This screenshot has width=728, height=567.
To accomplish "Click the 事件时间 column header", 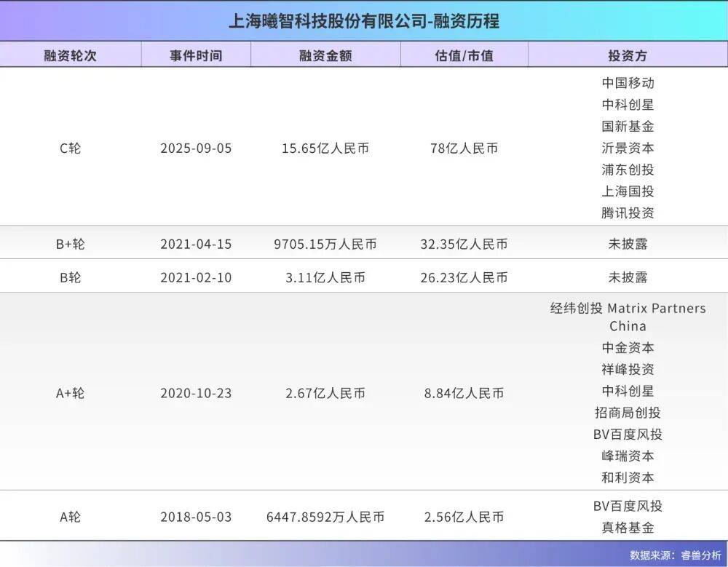I will point(196,54).
